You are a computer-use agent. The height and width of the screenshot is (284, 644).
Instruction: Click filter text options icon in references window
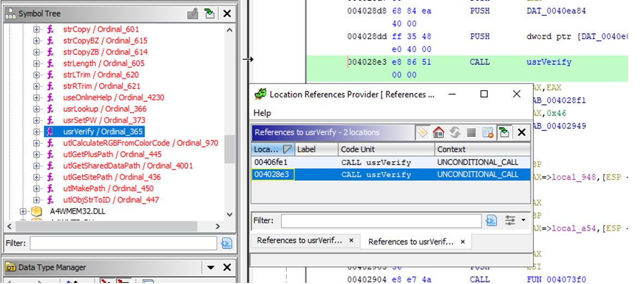pos(491,221)
